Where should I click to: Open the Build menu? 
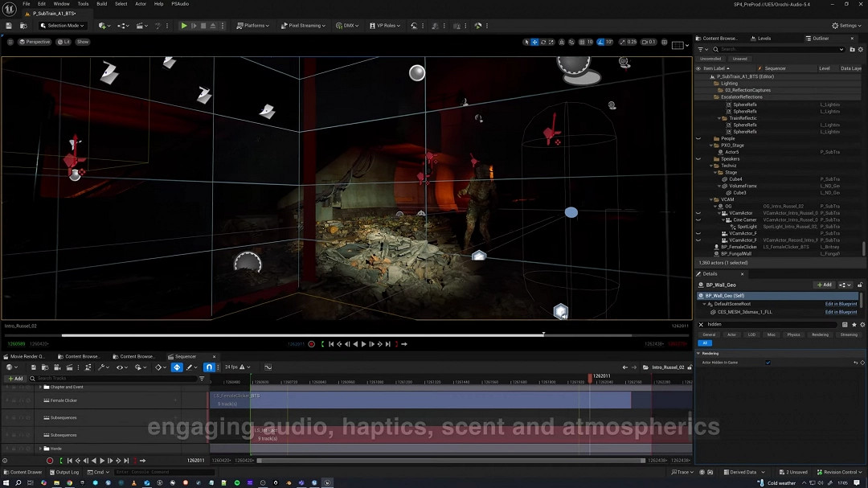click(x=102, y=4)
